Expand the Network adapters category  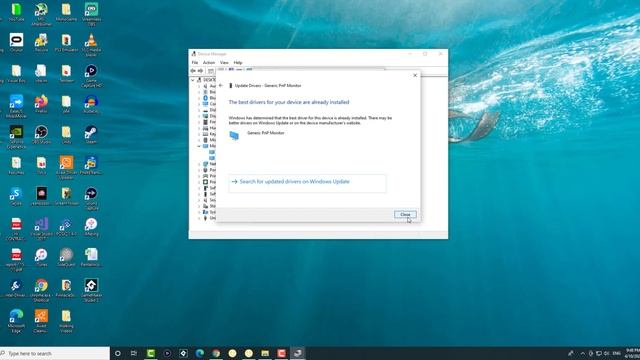pyautogui.click(x=199, y=164)
